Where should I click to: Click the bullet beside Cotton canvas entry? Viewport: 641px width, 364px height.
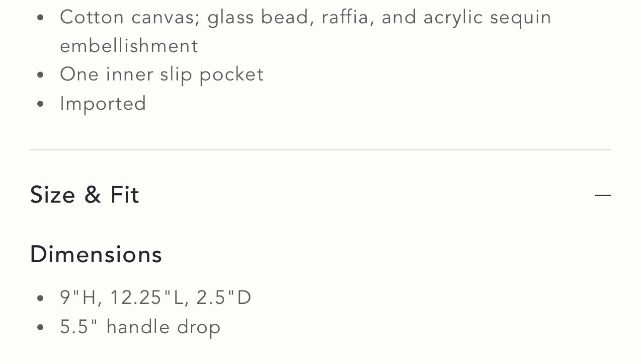coord(40,17)
